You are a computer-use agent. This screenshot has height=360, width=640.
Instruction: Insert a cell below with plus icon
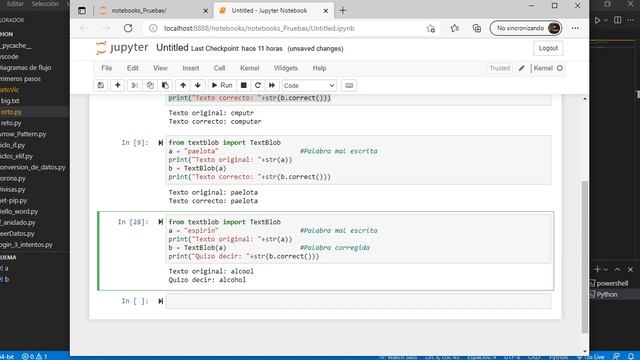118,85
